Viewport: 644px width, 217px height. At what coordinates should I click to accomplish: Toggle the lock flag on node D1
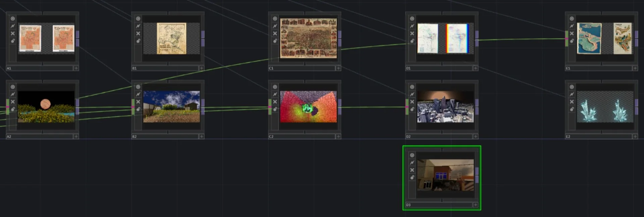(412, 41)
